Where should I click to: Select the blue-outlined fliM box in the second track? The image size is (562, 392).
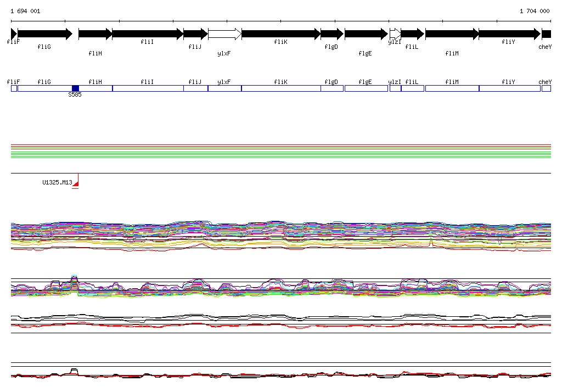[452, 88]
